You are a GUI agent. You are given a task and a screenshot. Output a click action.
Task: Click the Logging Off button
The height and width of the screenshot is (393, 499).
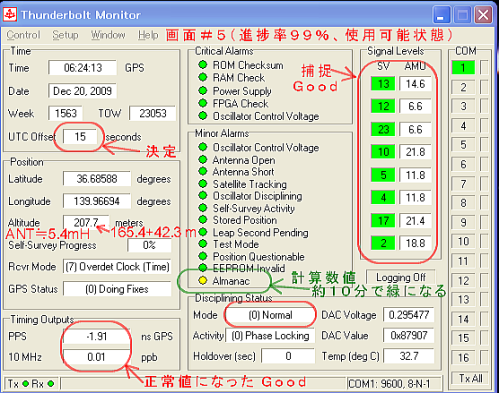(400, 277)
